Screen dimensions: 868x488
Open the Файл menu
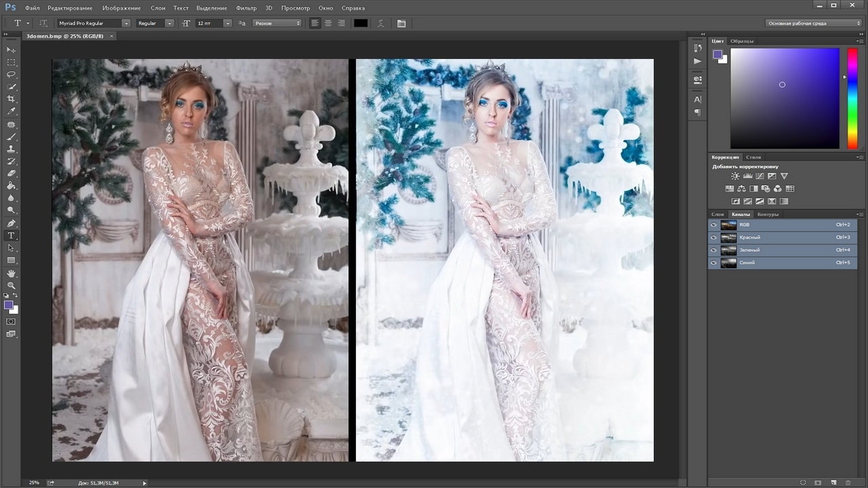coord(32,8)
